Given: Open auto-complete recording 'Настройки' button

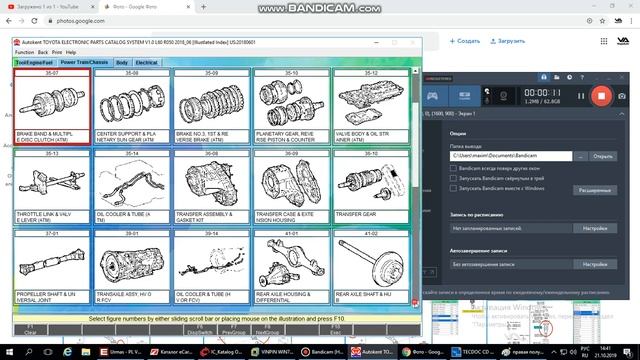Looking at the screenshot, I should point(595,264).
